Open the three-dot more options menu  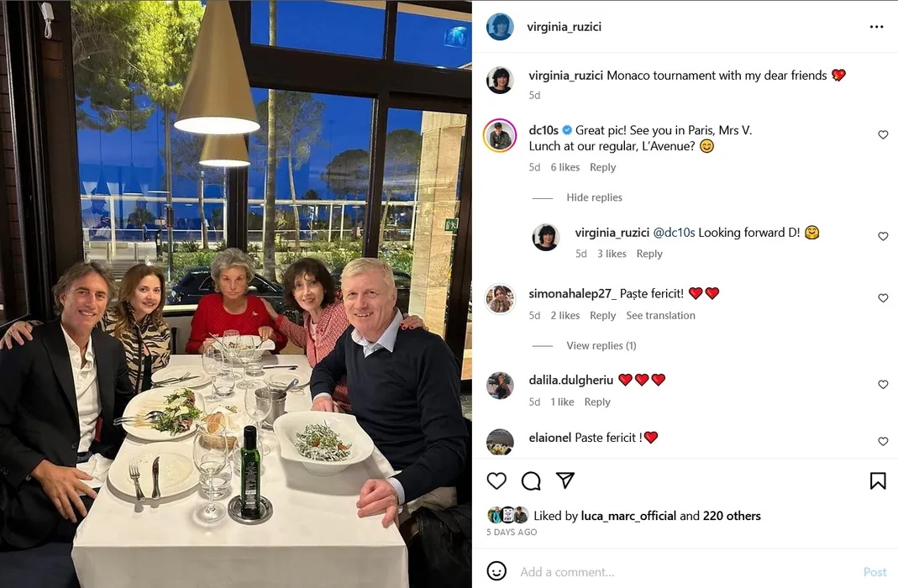(x=876, y=27)
